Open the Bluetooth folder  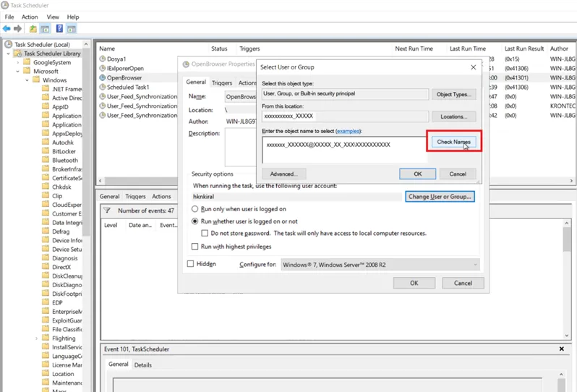(65, 160)
